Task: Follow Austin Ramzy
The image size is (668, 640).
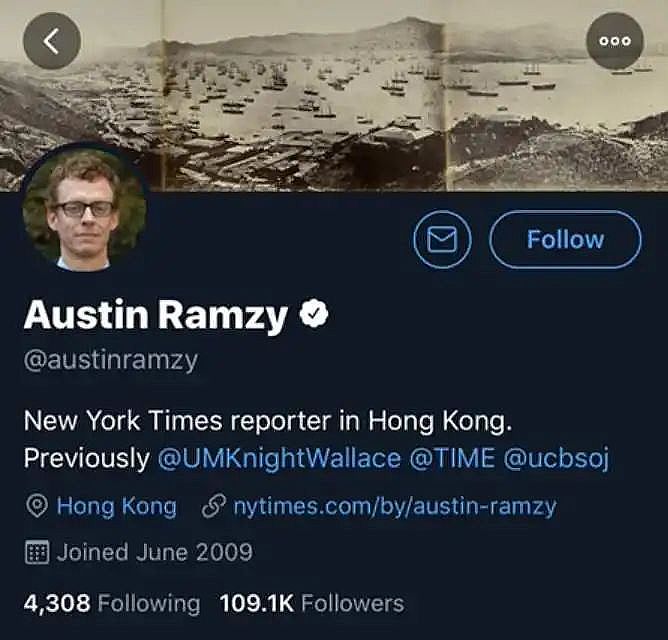Action: [565, 239]
